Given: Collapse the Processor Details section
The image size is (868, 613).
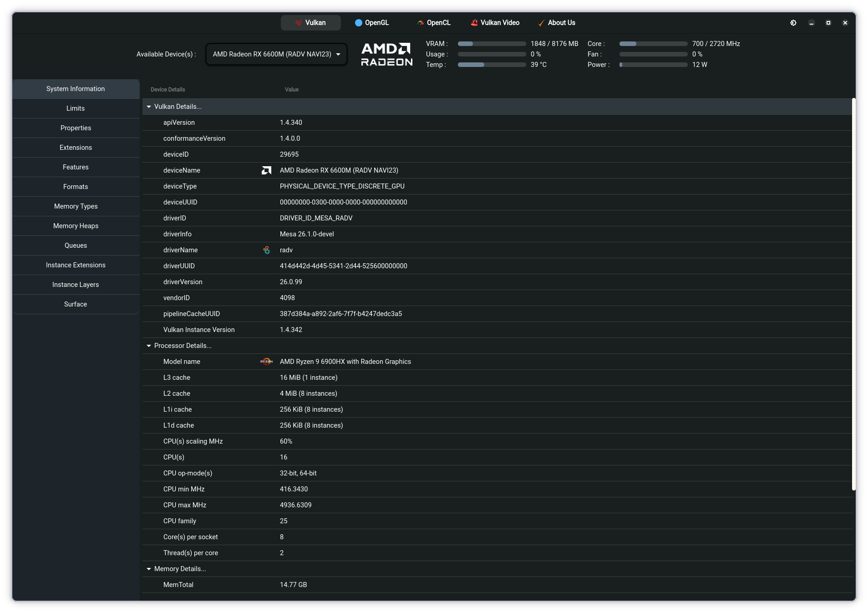Looking at the screenshot, I should [149, 346].
